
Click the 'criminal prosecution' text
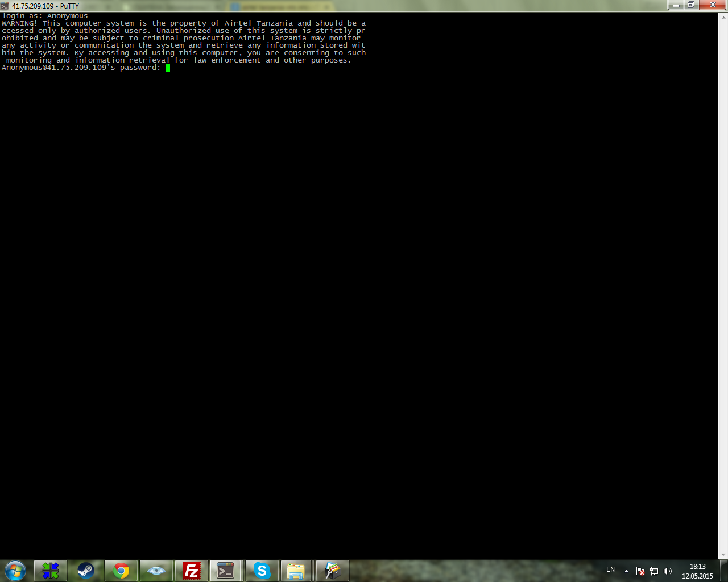(188, 38)
